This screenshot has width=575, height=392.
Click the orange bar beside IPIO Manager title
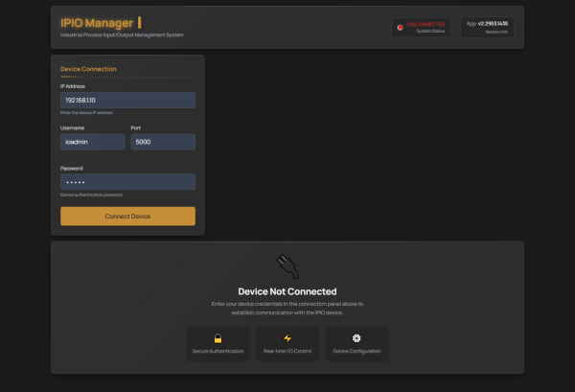(139, 22)
